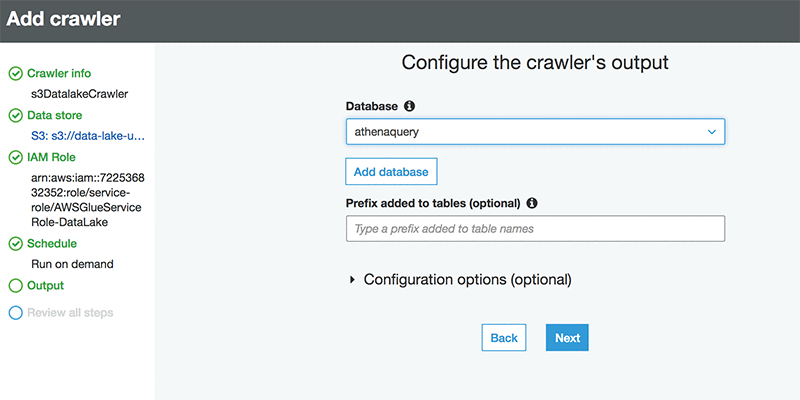Click the green checkmark next to Crawler info
The image size is (800, 400).
pyautogui.click(x=16, y=73)
